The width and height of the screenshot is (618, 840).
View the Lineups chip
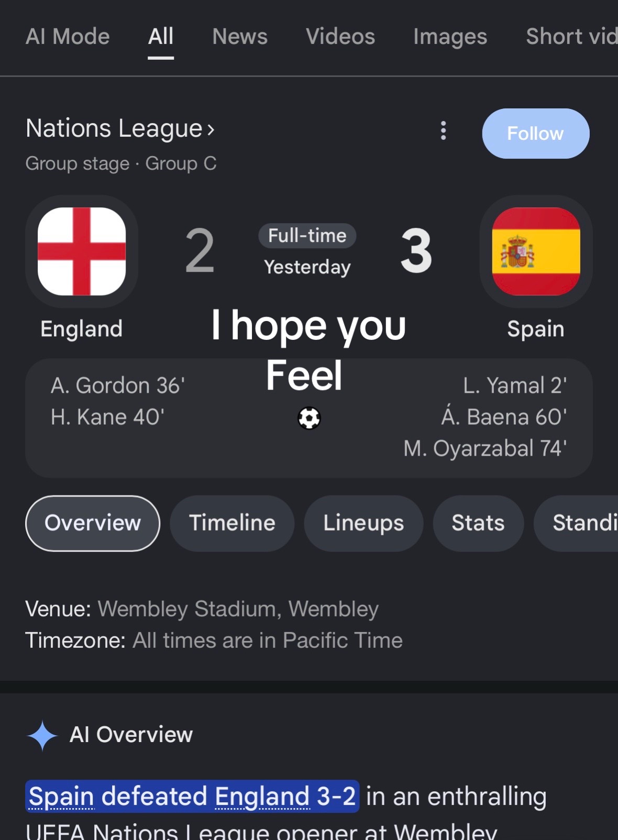[x=363, y=523]
